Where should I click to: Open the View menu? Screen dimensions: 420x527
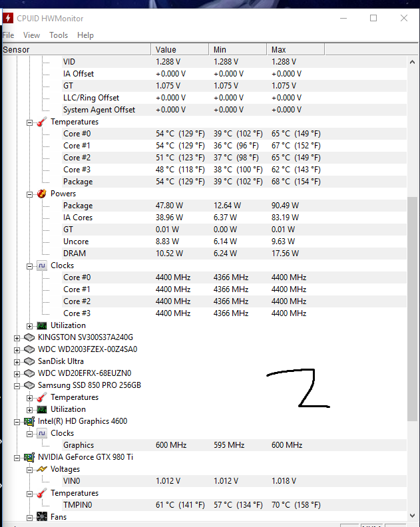[x=31, y=35]
